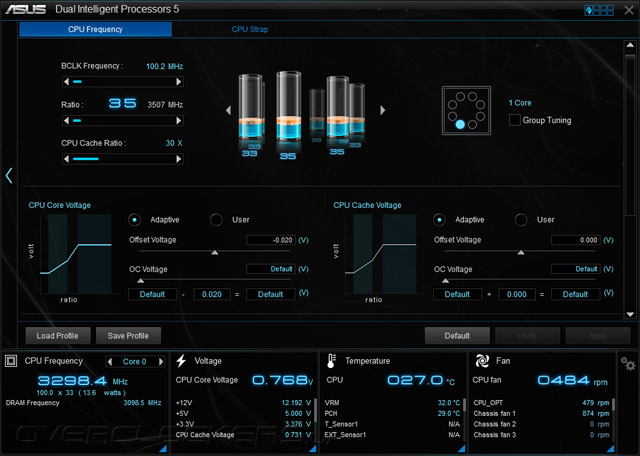Click the Temperature thermometer icon
640x456 pixels.
331,361
